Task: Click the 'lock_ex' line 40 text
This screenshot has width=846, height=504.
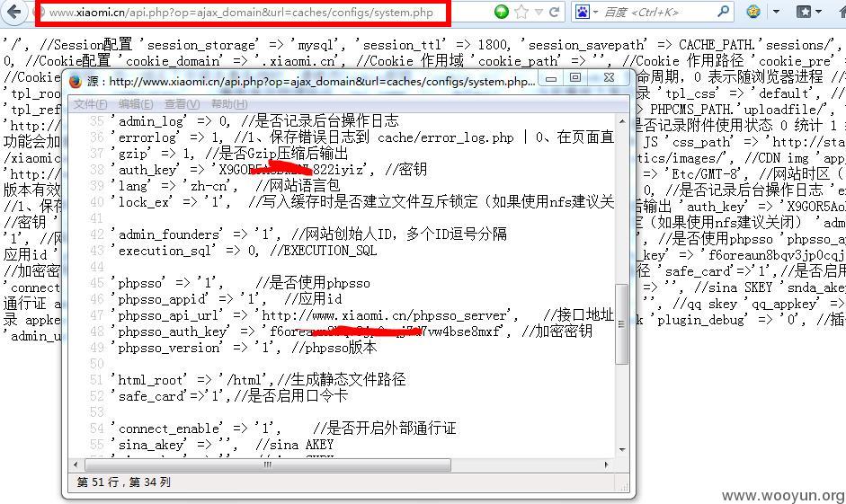Action: 362,202
